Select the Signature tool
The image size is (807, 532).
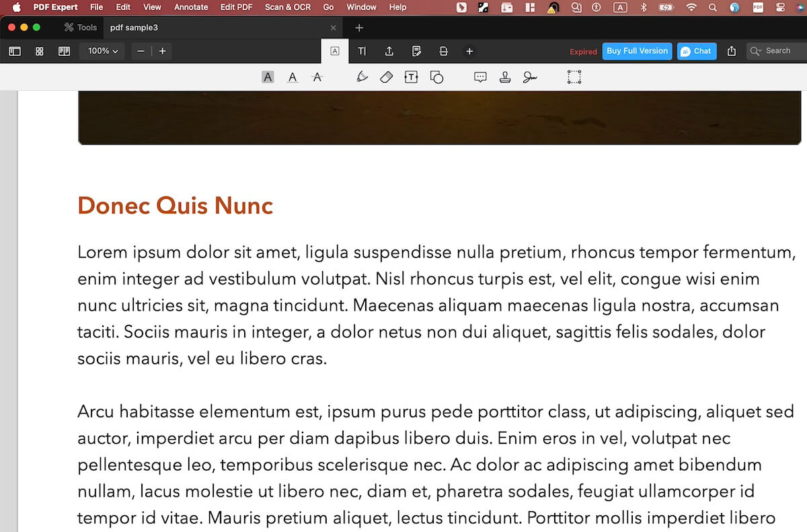coord(530,77)
